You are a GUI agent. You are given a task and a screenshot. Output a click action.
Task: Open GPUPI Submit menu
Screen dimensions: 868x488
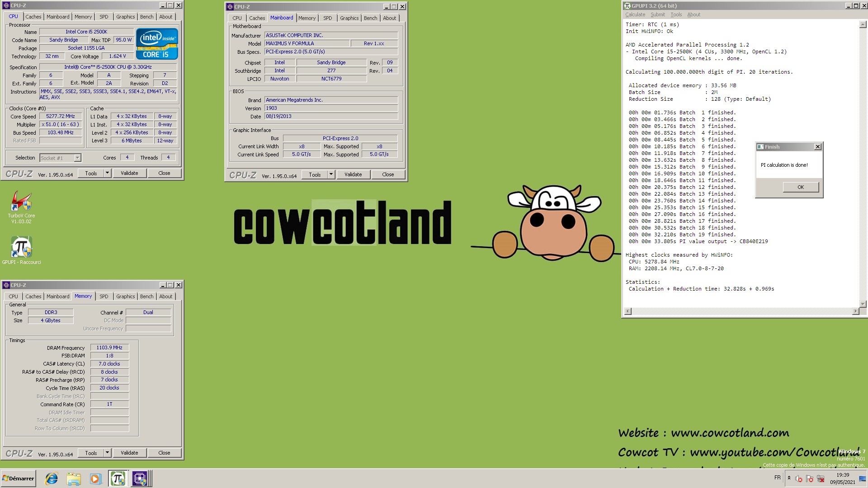(658, 14)
